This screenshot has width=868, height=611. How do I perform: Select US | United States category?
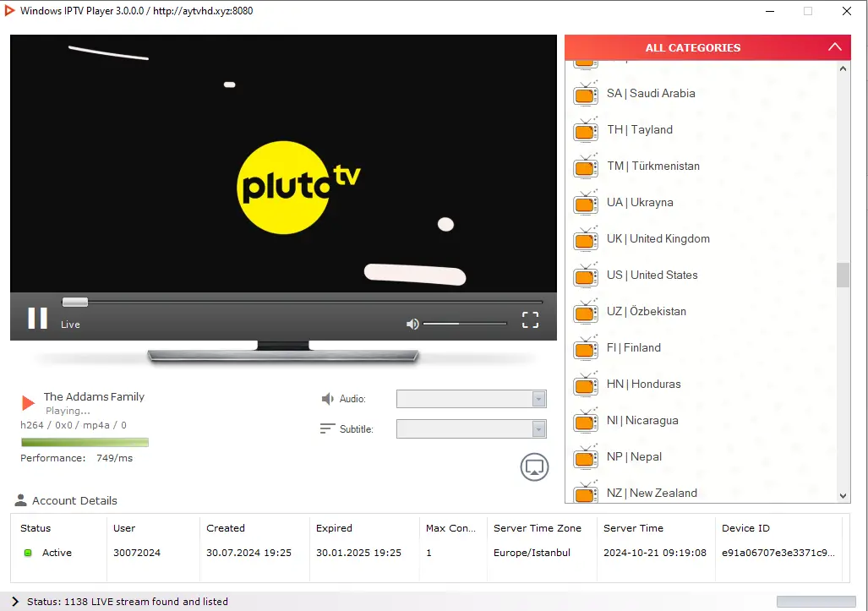[x=701, y=275]
